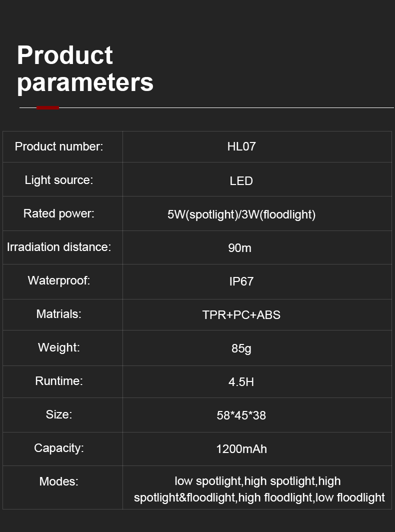This screenshot has width=395, height=532.
Task: Click the 4.5H runtime value
Action: 241,382
